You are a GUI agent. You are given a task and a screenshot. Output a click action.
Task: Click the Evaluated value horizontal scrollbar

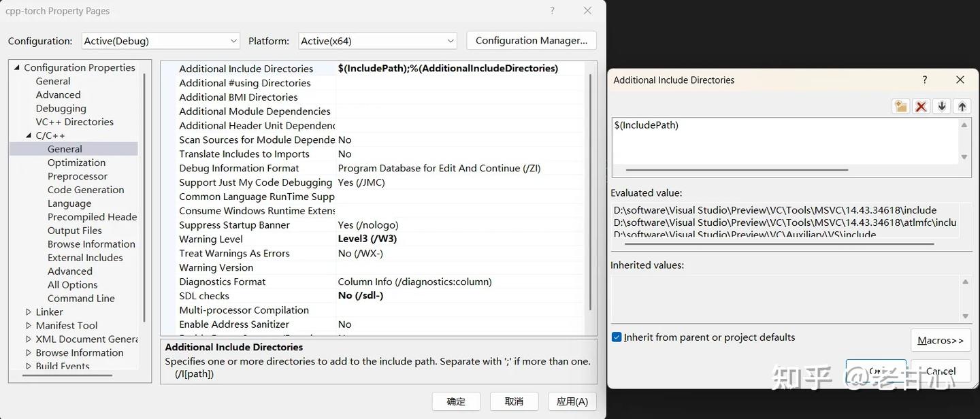[x=779, y=244]
